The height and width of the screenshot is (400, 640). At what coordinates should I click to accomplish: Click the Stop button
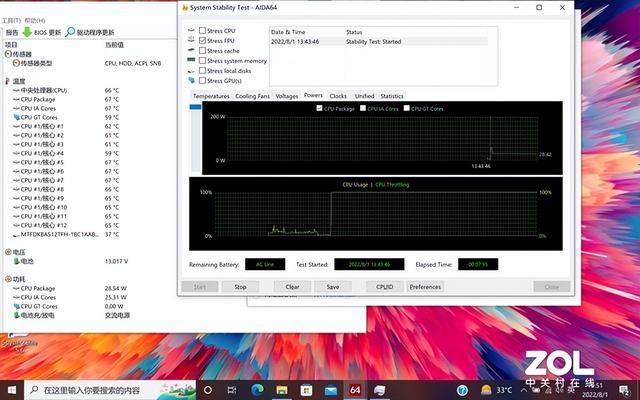click(x=240, y=287)
